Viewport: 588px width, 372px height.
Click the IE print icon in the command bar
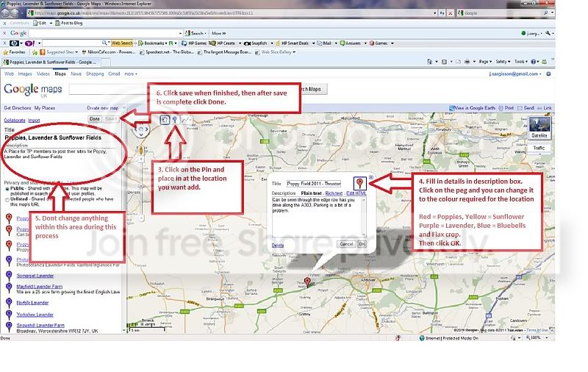[x=467, y=62]
